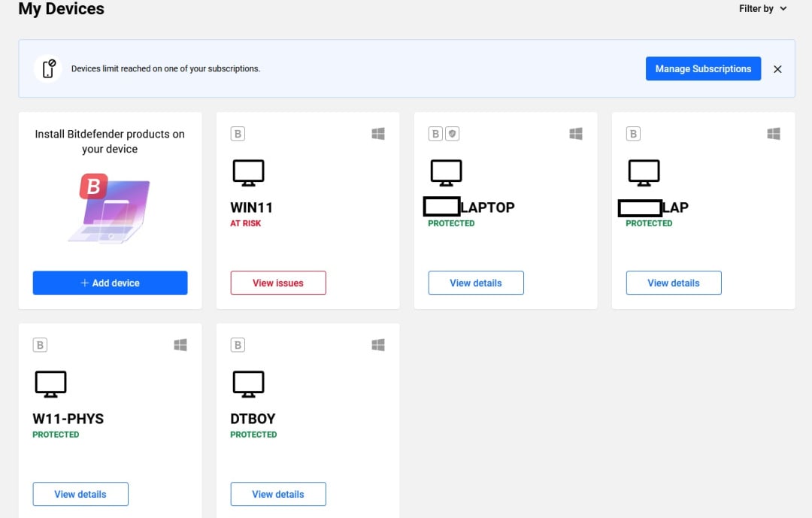The height and width of the screenshot is (518, 812).
Task: Click the B badge on LAPTOP card
Action: click(x=435, y=134)
